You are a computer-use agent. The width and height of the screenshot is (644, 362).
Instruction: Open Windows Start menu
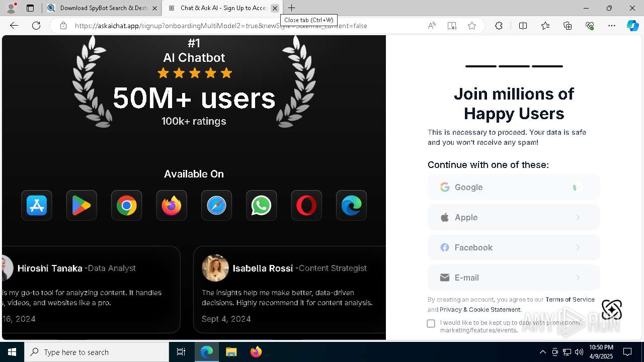[x=12, y=352]
